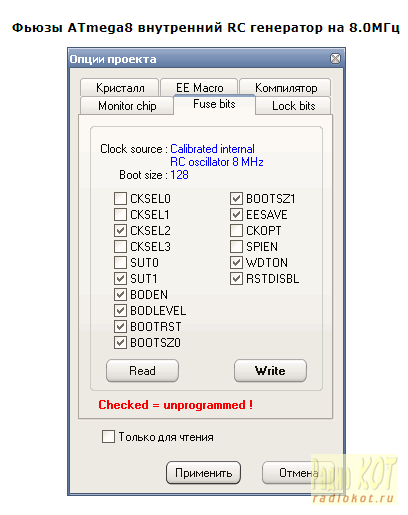Open the Компилятор tab
Viewport: 408px width, 515px height.
pyautogui.click(x=285, y=87)
